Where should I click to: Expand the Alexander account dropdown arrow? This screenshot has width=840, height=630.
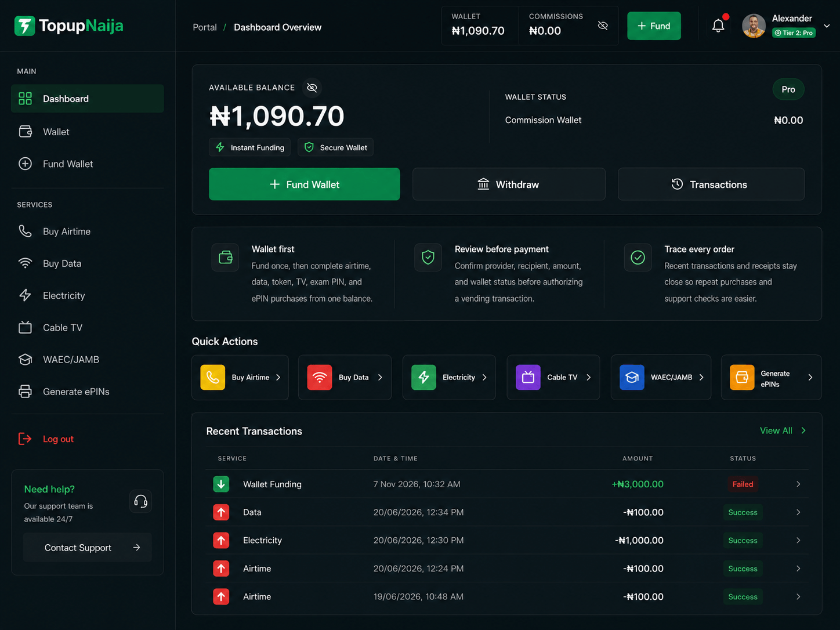(x=827, y=26)
